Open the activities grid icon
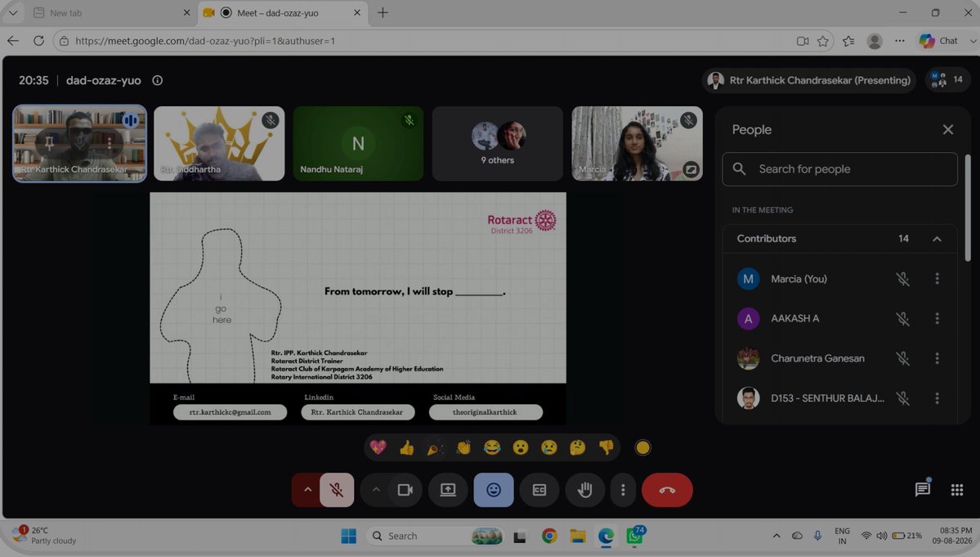Image resolution: width=980 pixels, height=557 pixels. point(957,490)
